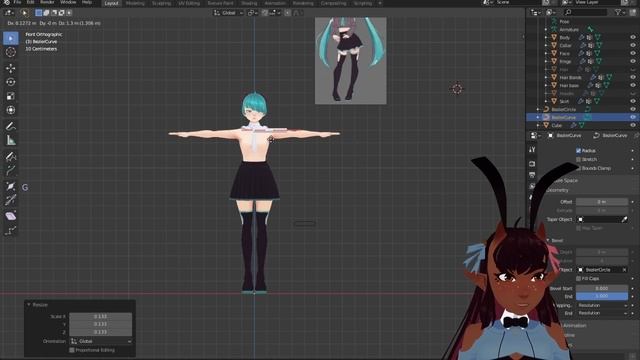The image size is (640, 360).
Task: Open the Output properties tab
Action: [532, 175]
